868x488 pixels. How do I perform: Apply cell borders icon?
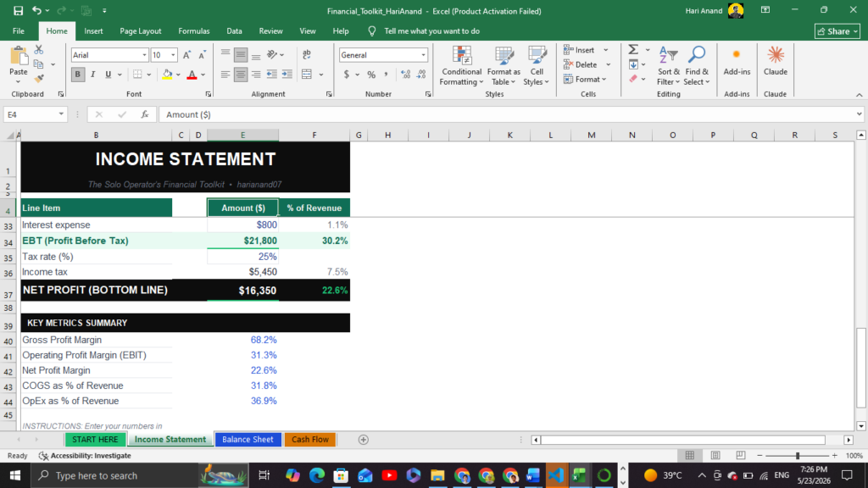coord(137,75)
